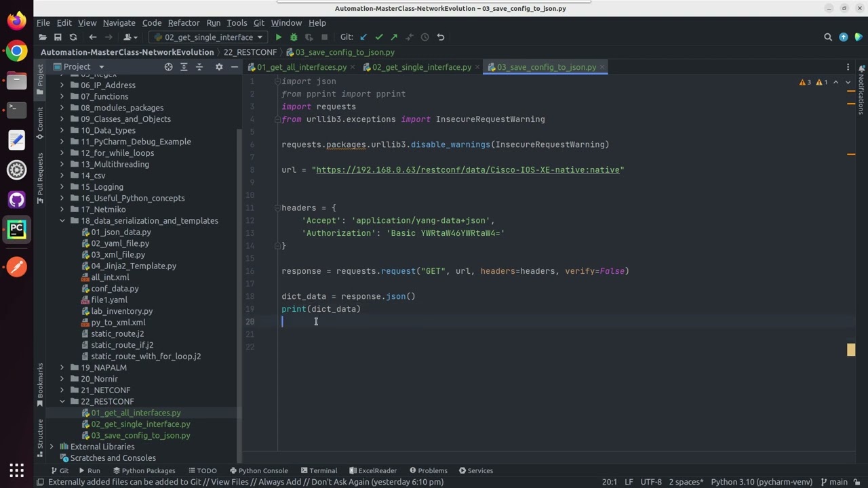Open Show Applications grid in the dock
868x488 pixels.
tap(17, 470)
